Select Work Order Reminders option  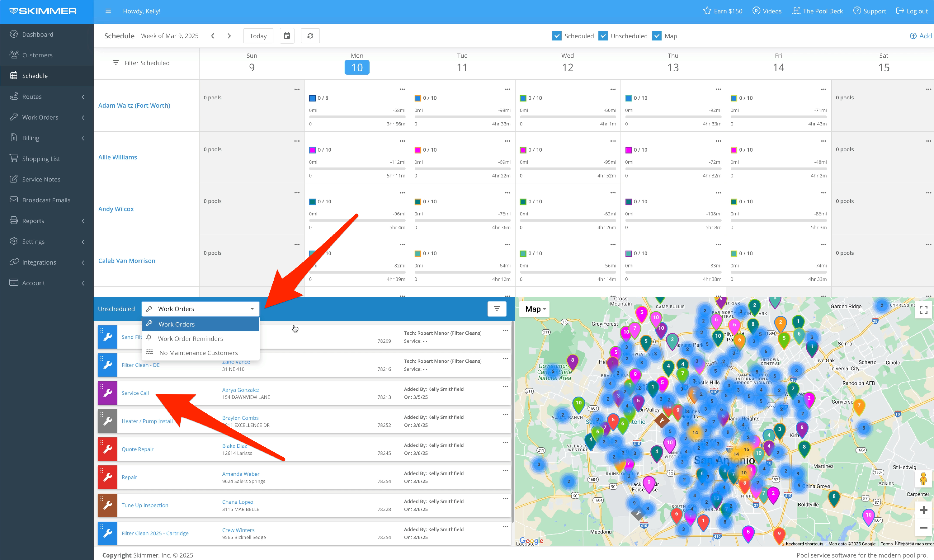tap(190, 338)
